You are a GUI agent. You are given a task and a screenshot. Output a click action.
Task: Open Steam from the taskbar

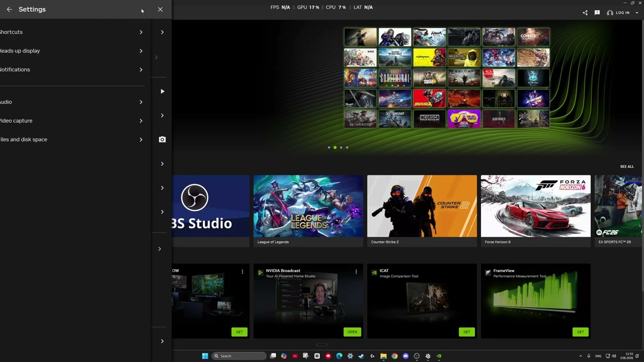click(361, 356)
